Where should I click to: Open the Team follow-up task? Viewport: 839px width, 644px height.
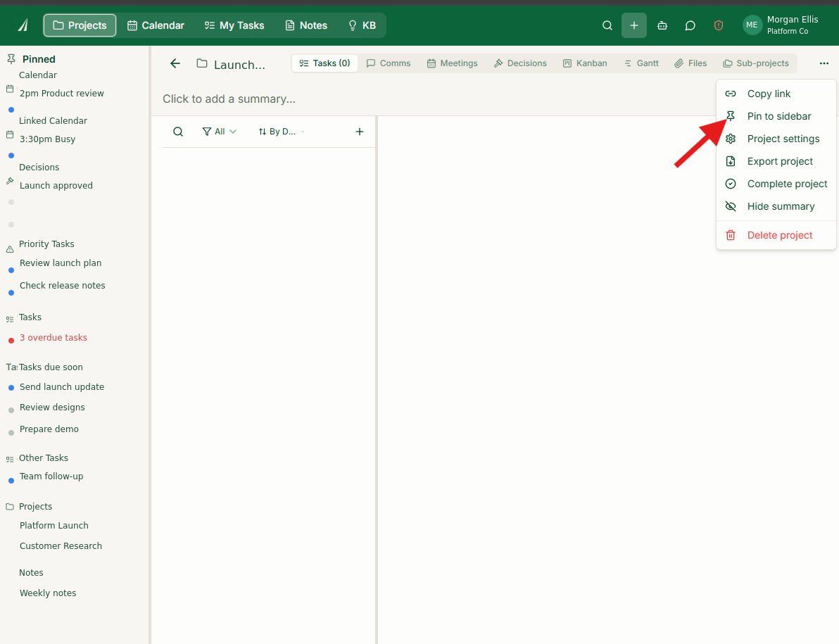51,476
